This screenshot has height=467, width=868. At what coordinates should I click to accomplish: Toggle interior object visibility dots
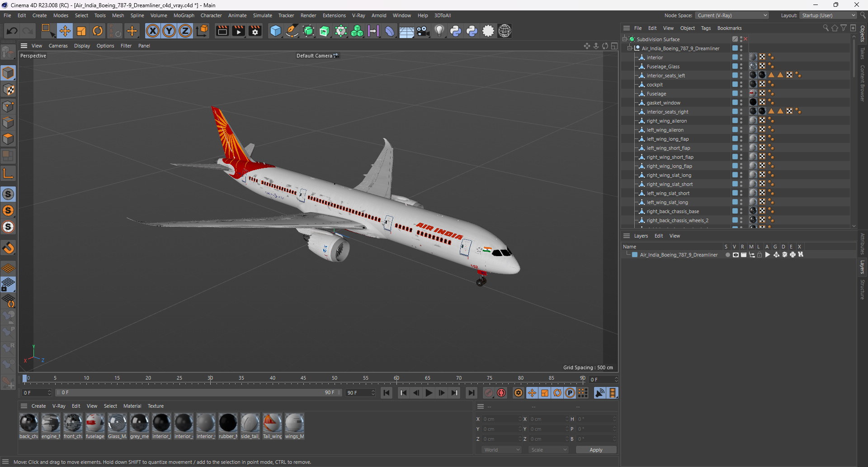click(x=741, y=57)
